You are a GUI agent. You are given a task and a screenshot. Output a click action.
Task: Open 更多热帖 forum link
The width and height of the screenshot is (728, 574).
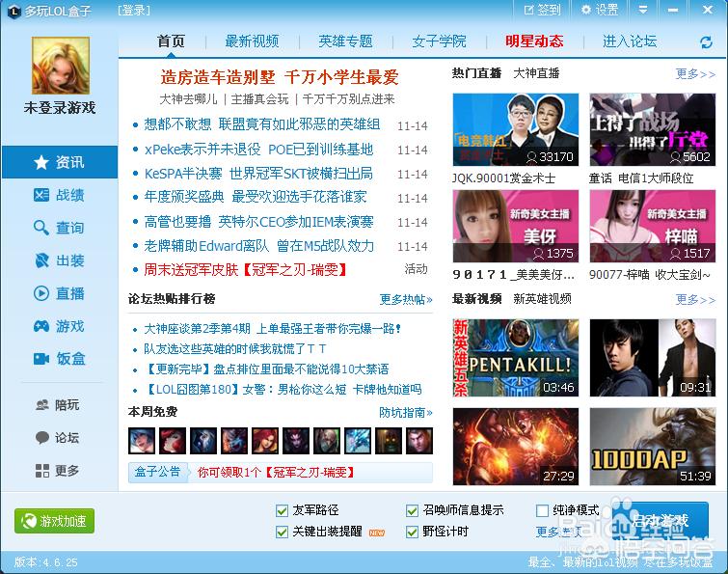[x=406, y=299]
